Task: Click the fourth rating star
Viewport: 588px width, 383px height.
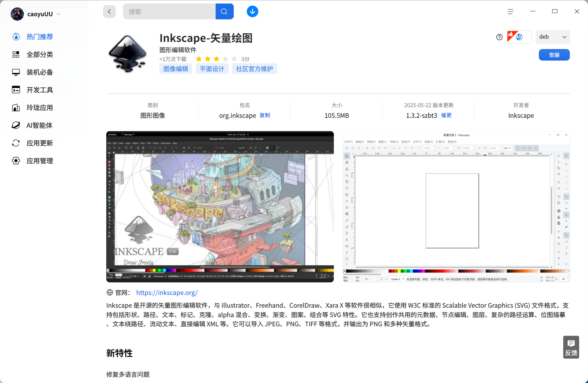Action: tap(225, 59)
